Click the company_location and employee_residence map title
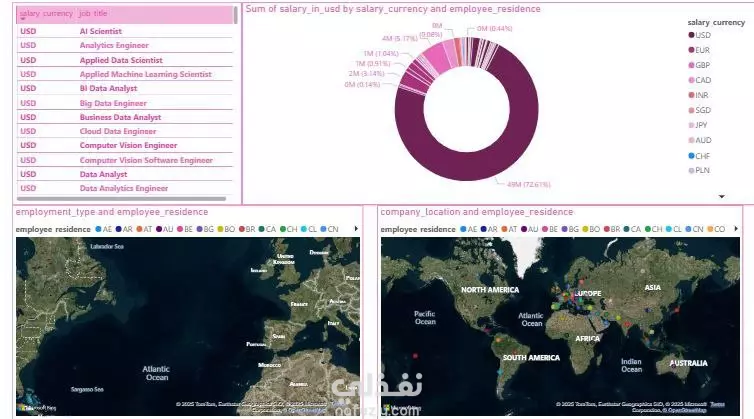 click(477, 212)
